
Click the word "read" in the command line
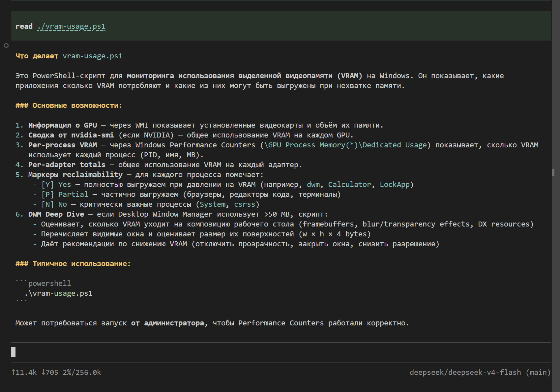tap(24, 26)
